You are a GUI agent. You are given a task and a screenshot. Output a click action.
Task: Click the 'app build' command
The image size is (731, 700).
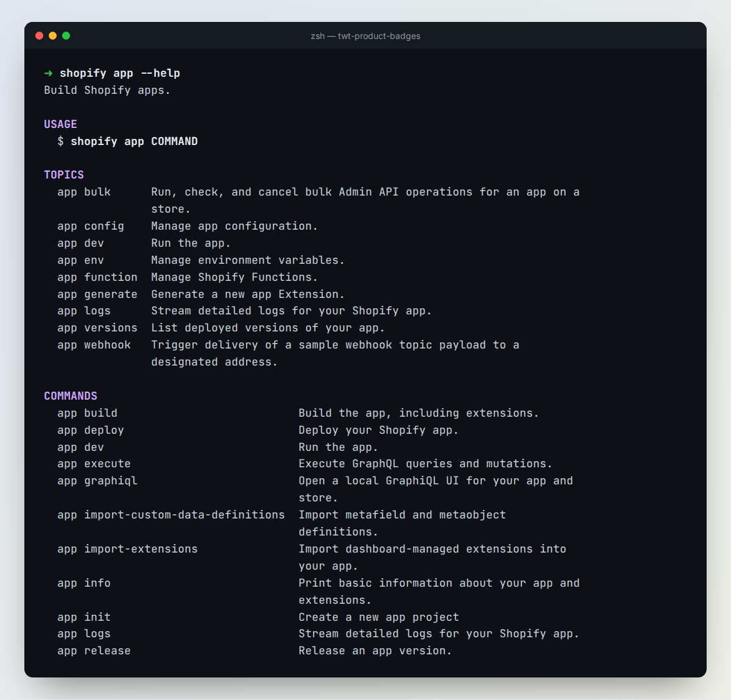pos(87,413)
